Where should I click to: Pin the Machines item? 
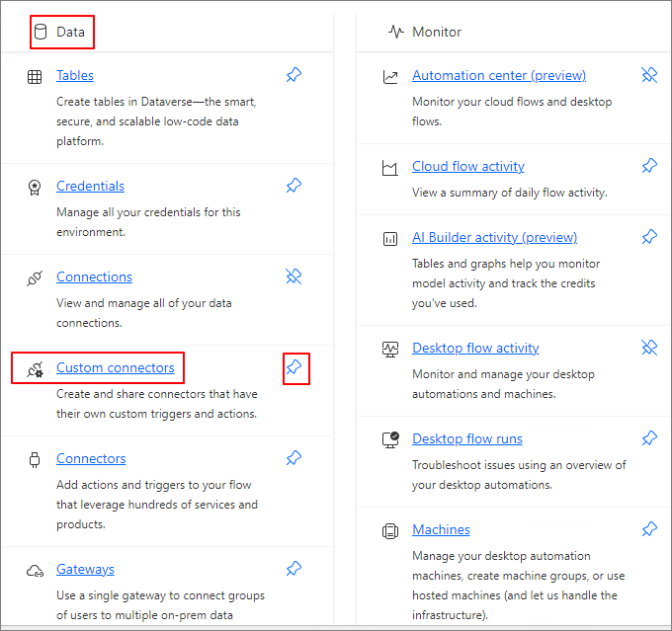pyautogui.click(x=649, y=529)
